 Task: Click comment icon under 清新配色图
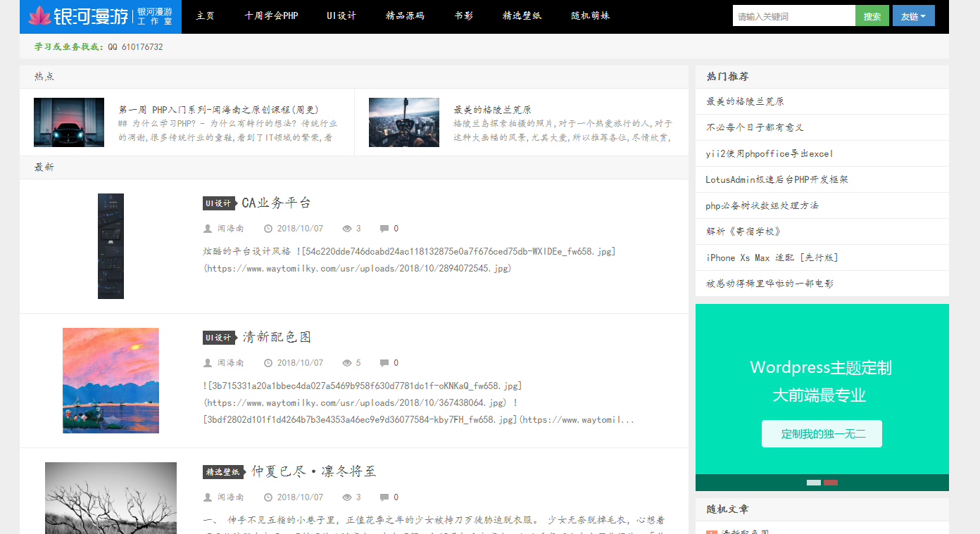click(384, 363)
